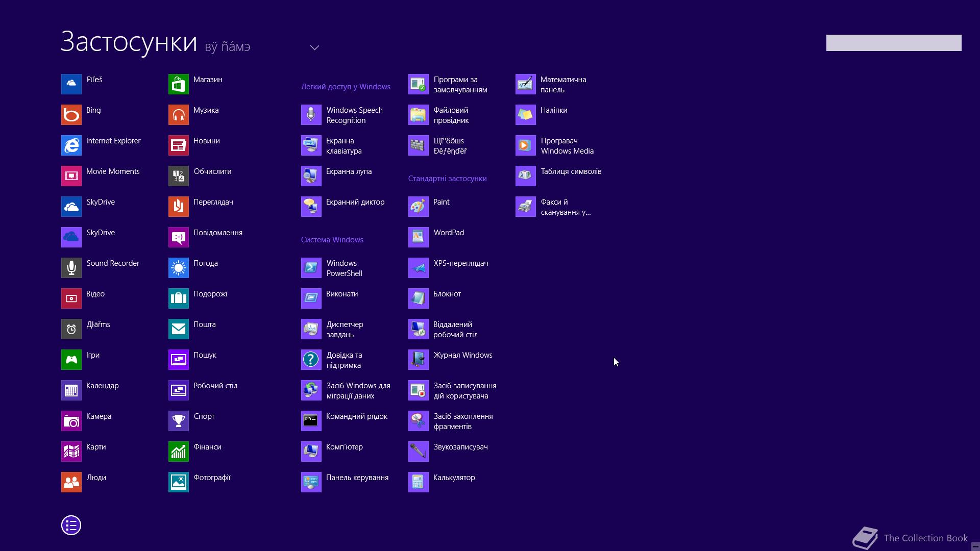
Task: Select the 'Екранний диктор' label
Action: click(355, 202)
